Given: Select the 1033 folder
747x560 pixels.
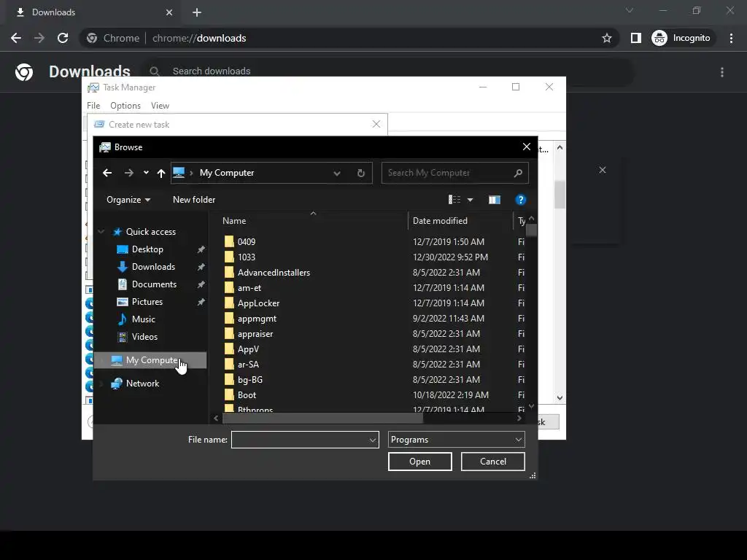Looking at the screenshot, I should coord(247,257).
